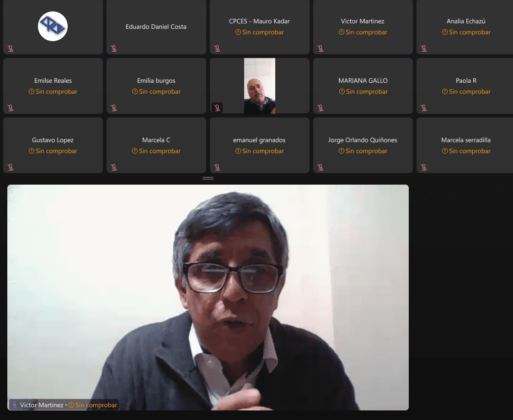Click muted mic icon on Victor Martinez tile

[321, 48]
